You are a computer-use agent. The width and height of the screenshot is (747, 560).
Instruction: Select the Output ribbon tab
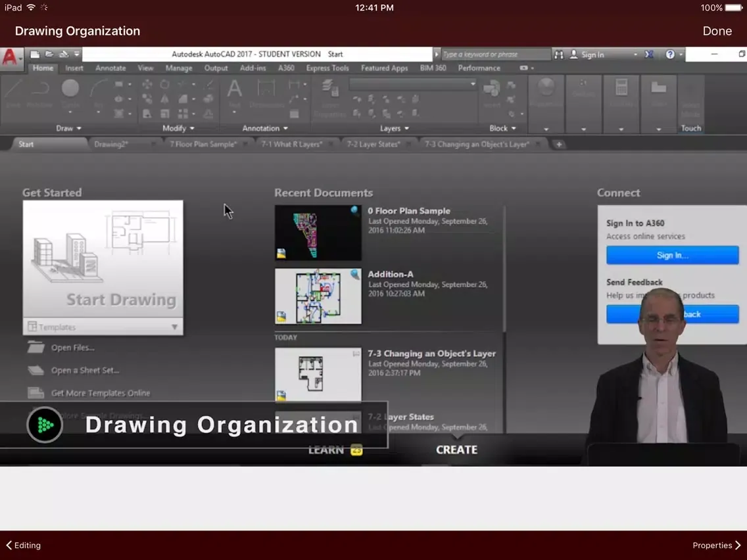tap(216, 68)
